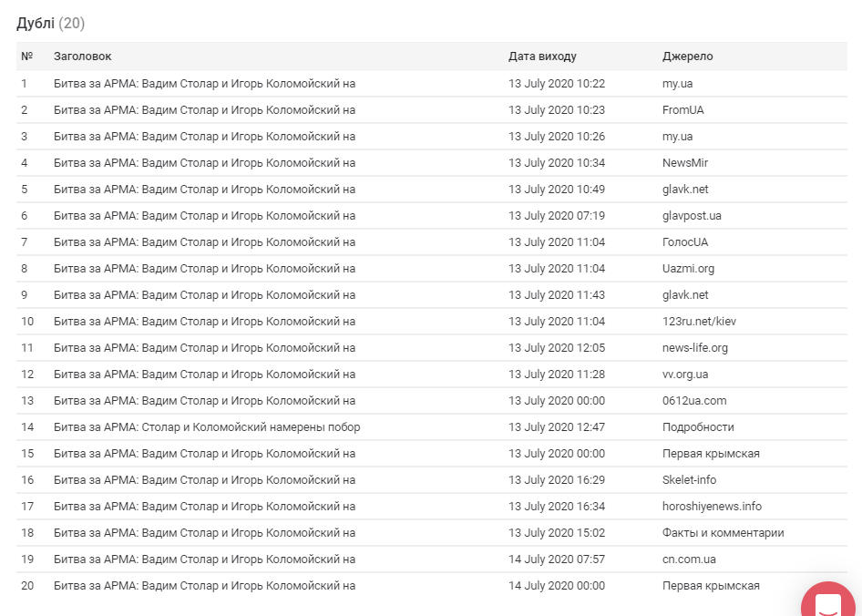Open the ГолосUA source
Viewport: 862px width, 616px height.
tap(685, 242)
